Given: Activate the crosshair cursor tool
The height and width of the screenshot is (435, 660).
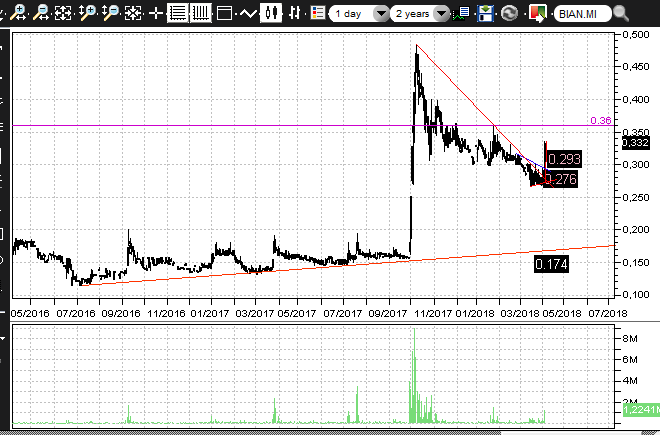Looking at the screenshot, I should click(156, 13).
